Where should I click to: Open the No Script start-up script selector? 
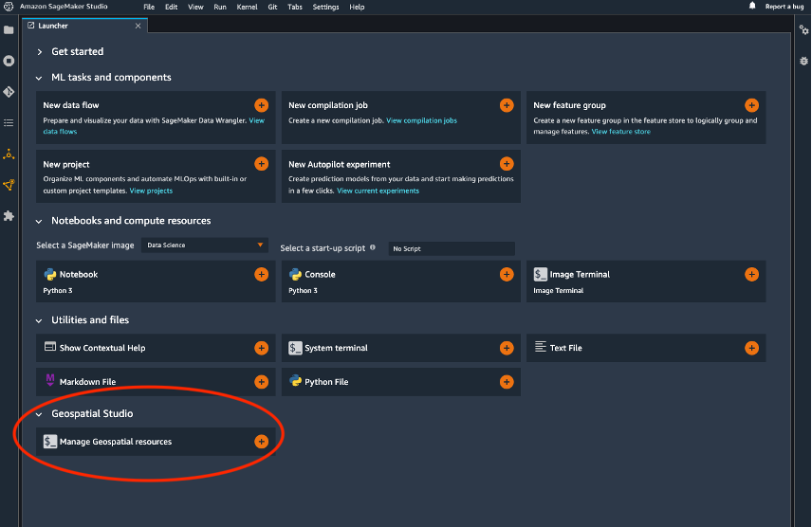tap(452, 248)
